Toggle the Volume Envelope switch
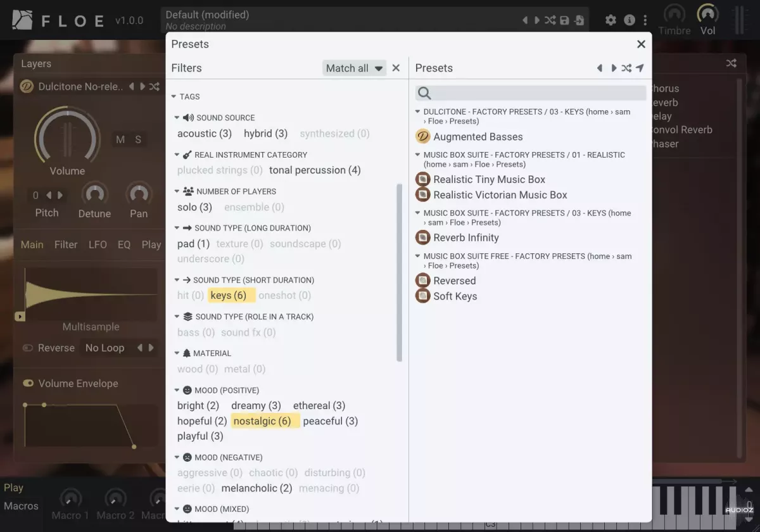The height and width of the screenshot is (532, 760). (x=28, y=383)
